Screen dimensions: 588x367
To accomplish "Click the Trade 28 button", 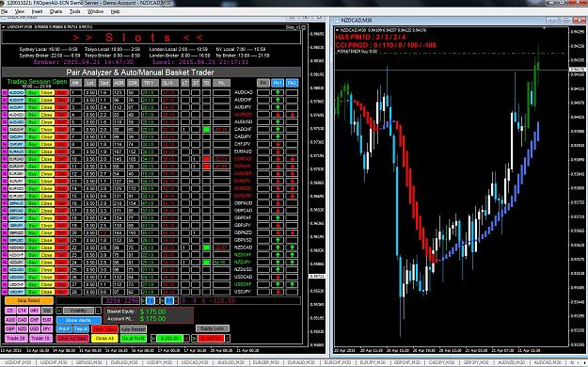I will point(16,339).
